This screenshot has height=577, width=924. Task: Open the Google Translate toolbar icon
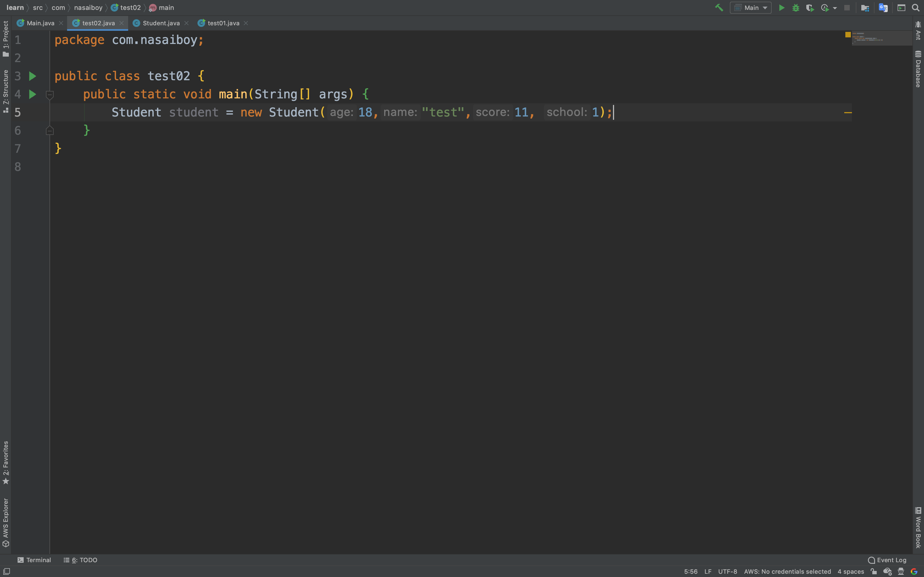[883, 7]
